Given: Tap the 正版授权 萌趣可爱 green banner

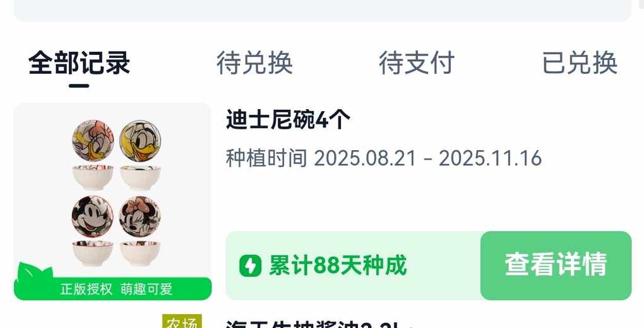Looking at the screenshot, I should [112, 289].
